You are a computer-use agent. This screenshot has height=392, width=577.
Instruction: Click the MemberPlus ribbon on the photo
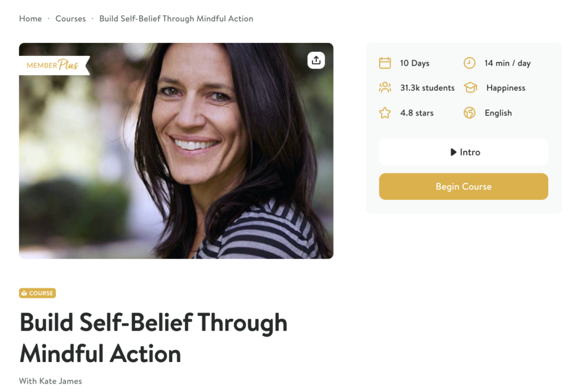[x=53, y=65]
